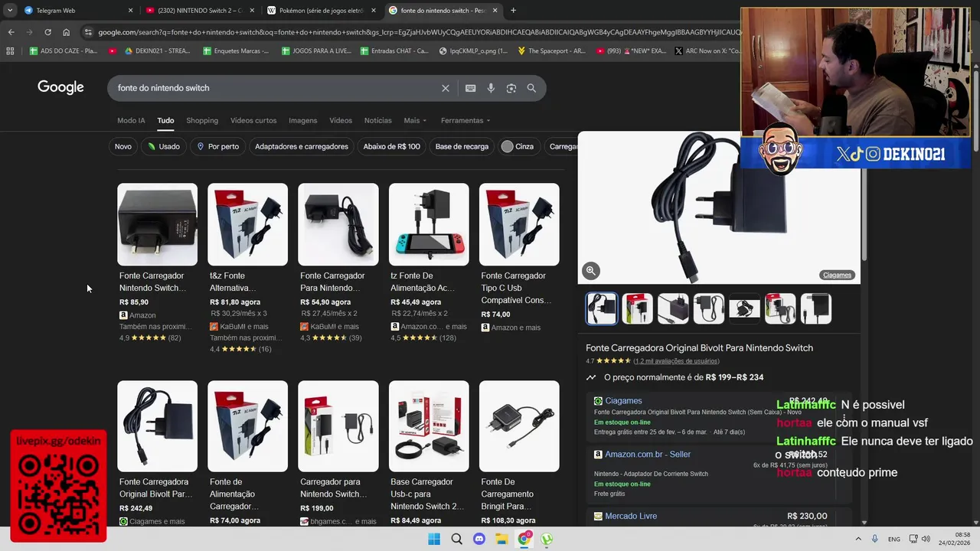This screenshot has width=980, height=551.
Task: Open t&z Fonte Alternativa R$ 81,80 product
Action: coord(247,268)
